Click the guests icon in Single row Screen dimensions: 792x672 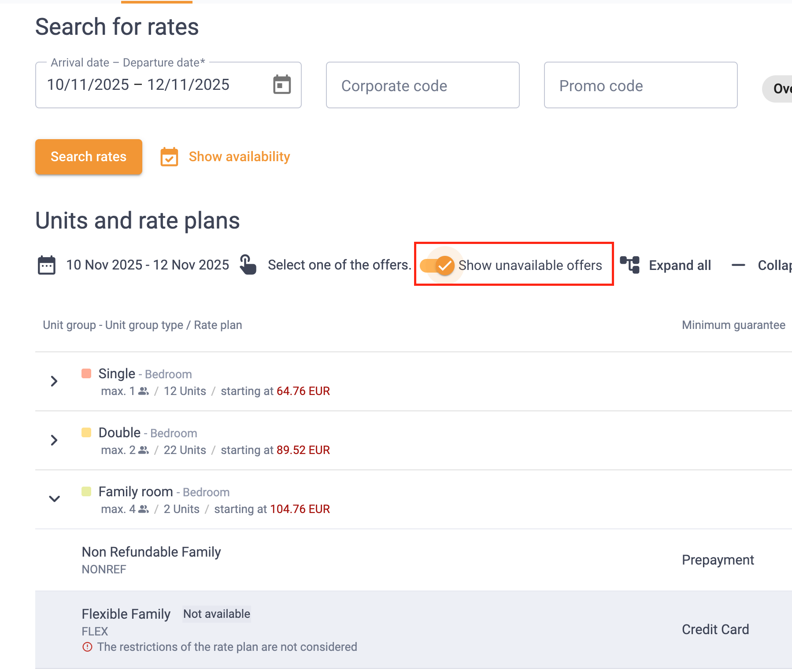(144, 391)
